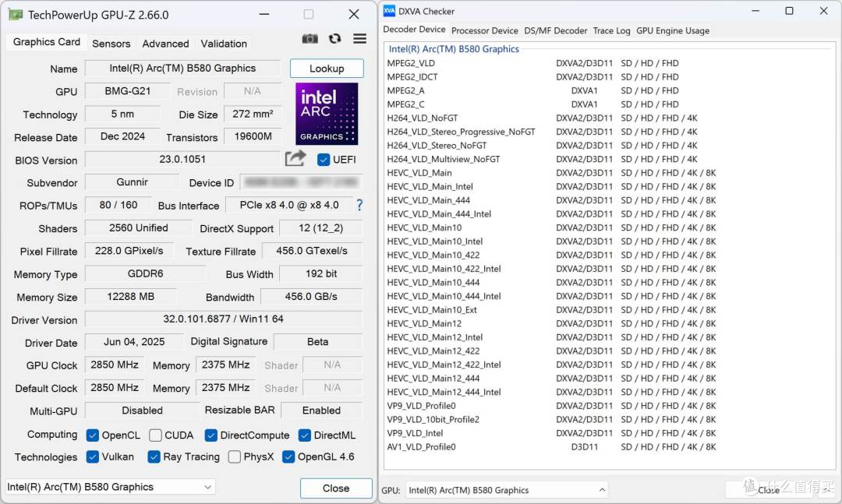Click the GPU-Z title bar app icon
The height and width of the screenshot is (504, 842).
(15, 15)
